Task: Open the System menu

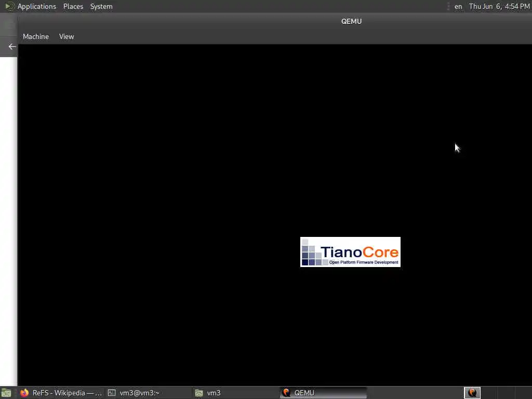Action: tap(101, 6)
